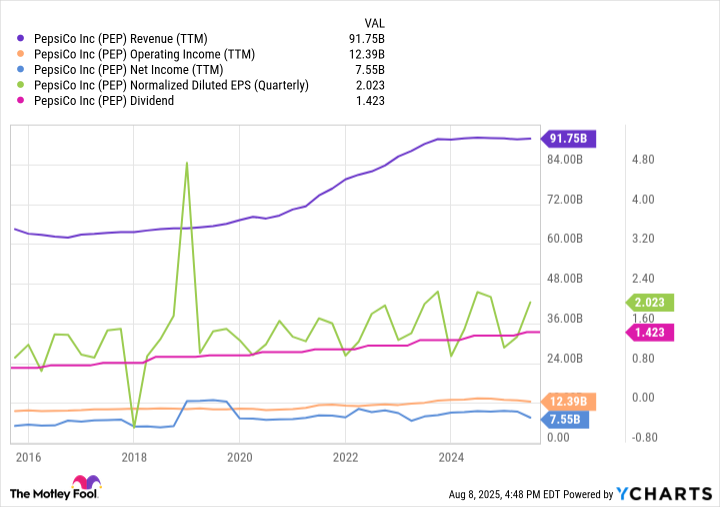Select 'PepsiCo Inc (PEP) Revenue (TTM)' legend label
Screen dimensions: 720x507
click(x=121, y=39)
